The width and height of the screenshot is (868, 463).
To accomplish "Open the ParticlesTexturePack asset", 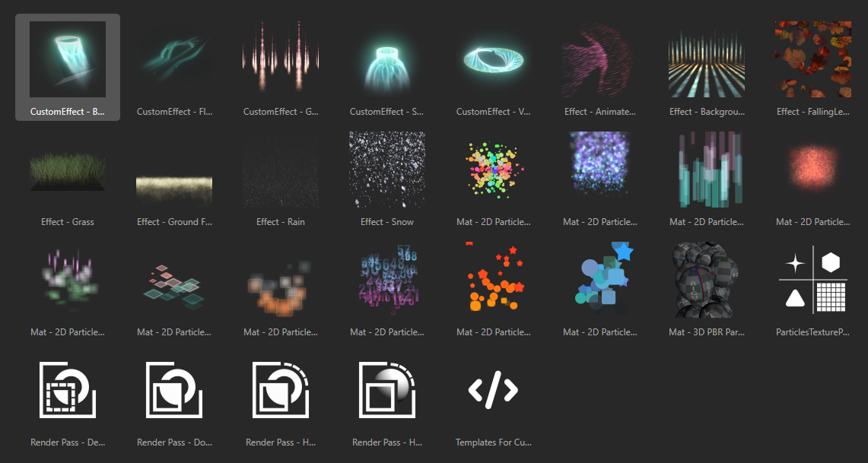I will 812,280.
